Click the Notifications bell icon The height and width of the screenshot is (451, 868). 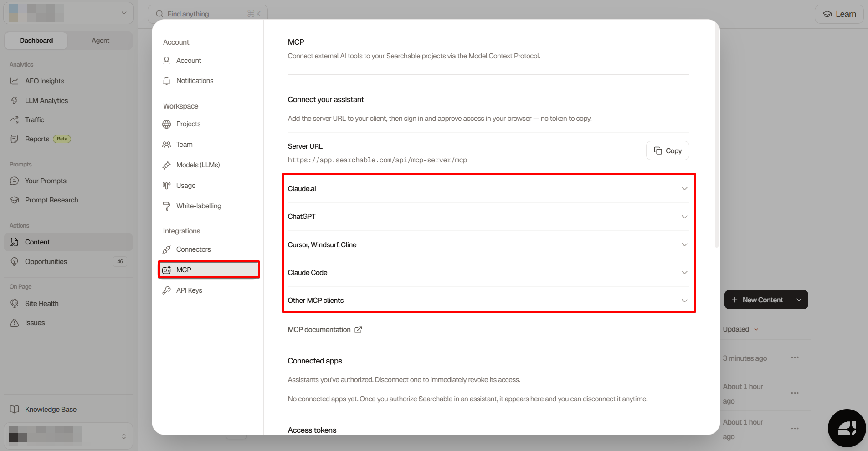pyautogui.click(x=167, y=81)
